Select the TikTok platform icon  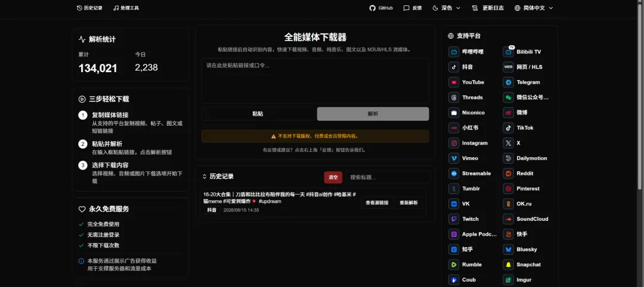tap(509, 128)
